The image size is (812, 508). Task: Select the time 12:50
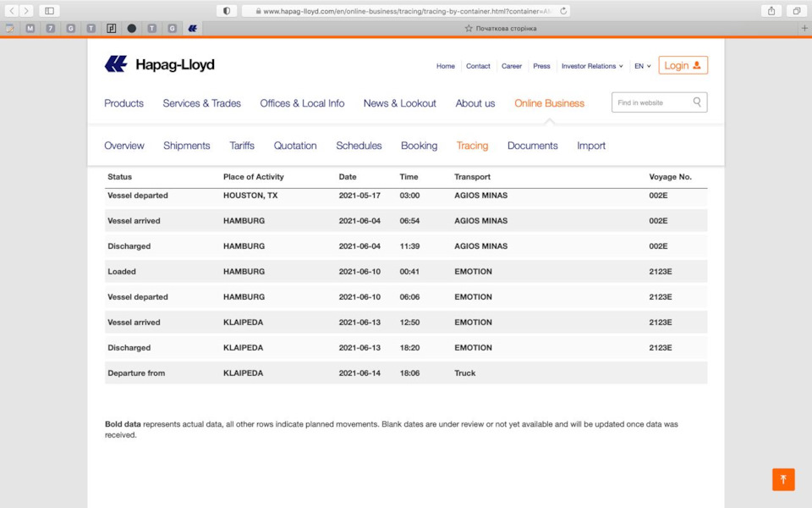click(409, 323)
